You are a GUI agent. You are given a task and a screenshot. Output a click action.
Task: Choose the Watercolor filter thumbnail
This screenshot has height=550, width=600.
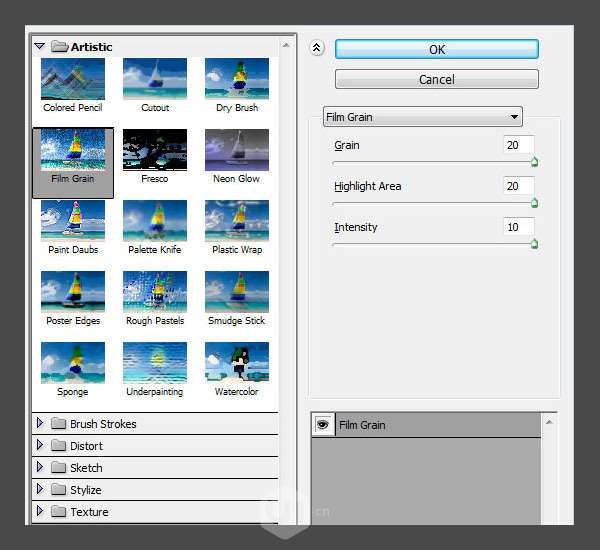237,363
